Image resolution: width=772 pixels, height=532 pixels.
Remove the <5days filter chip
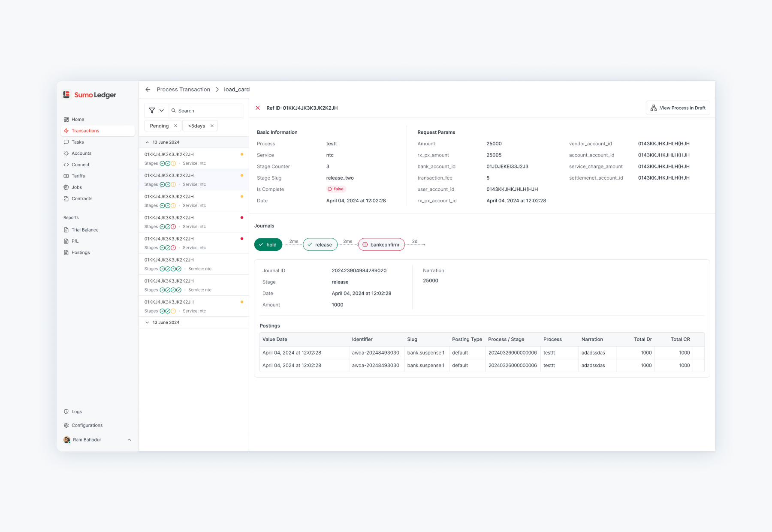coord(212,126)
